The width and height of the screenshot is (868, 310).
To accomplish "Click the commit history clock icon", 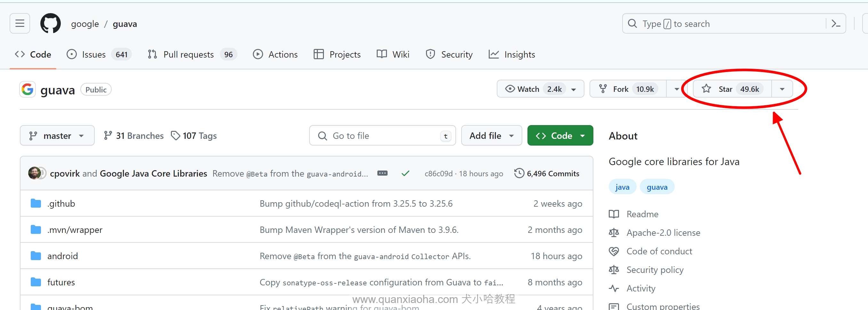I will pyautogui.click(x=519, y=173).
